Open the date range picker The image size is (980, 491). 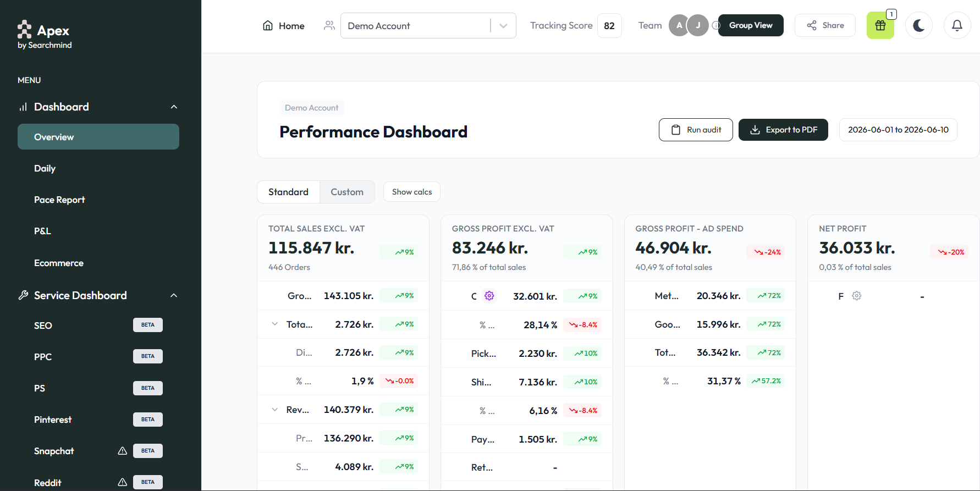pos(898,130)
